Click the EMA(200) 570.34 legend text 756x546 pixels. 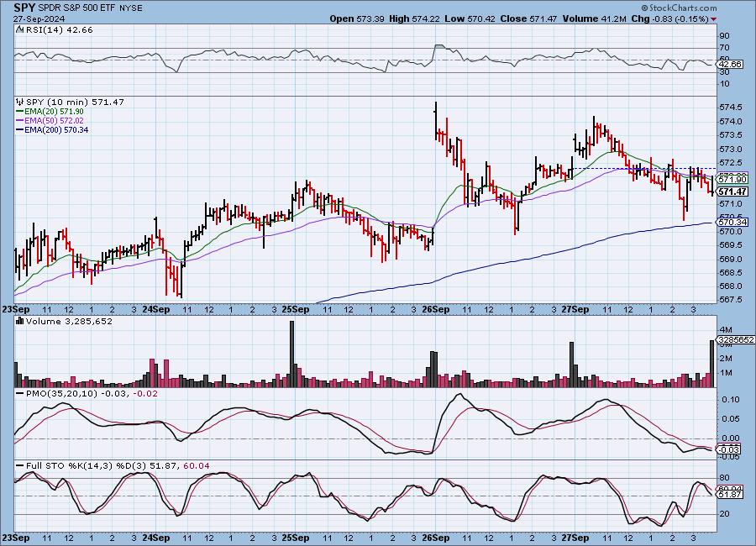click(56, 129)
